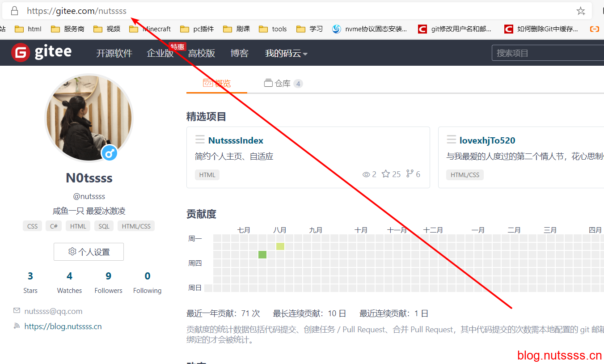Image resolution: width=604 pixels, height=364 pixels.
Task: Click the drag handle beside NutssssIndex
Action: [x=200, y=140]
